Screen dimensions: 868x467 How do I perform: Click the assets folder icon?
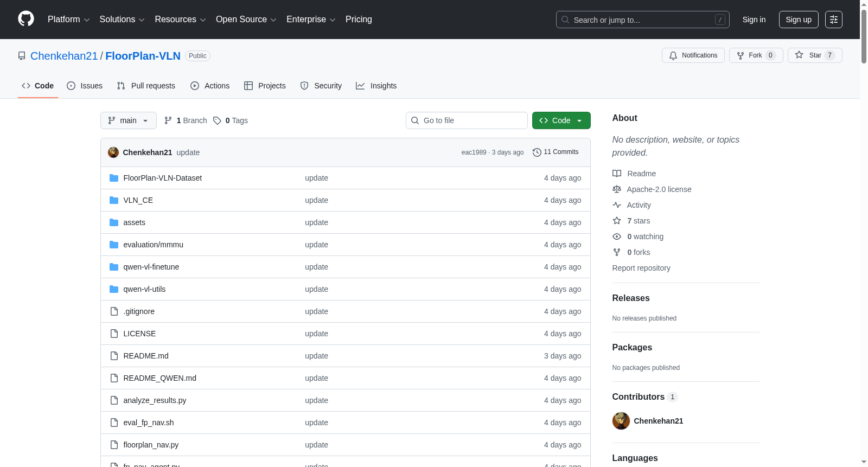pyautogui.click(x=114, y=222)
